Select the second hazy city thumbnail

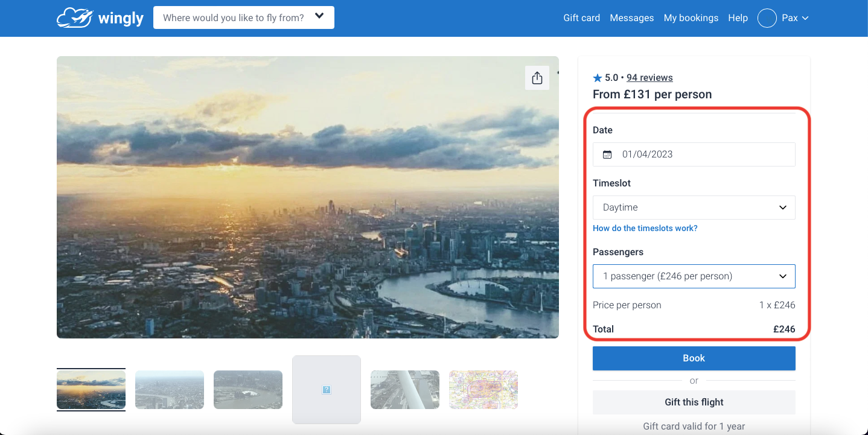pyautogui.click(x=170, y=390)
